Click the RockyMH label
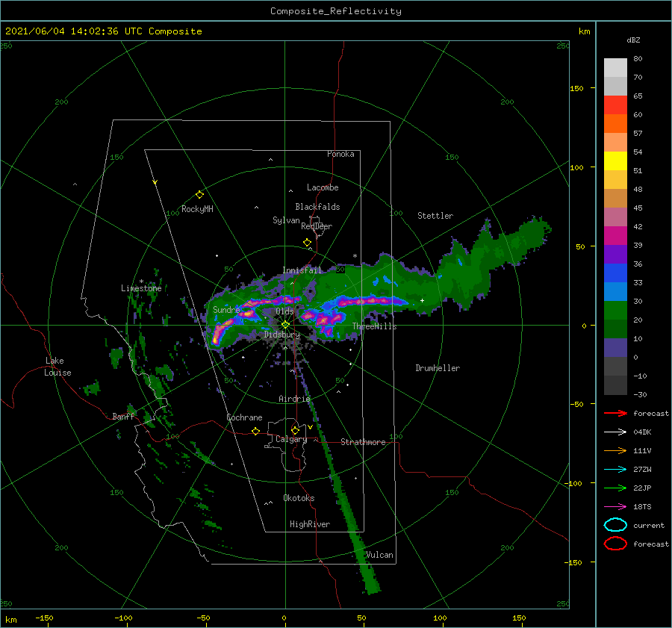672x628 pixels. pos(197,209)
